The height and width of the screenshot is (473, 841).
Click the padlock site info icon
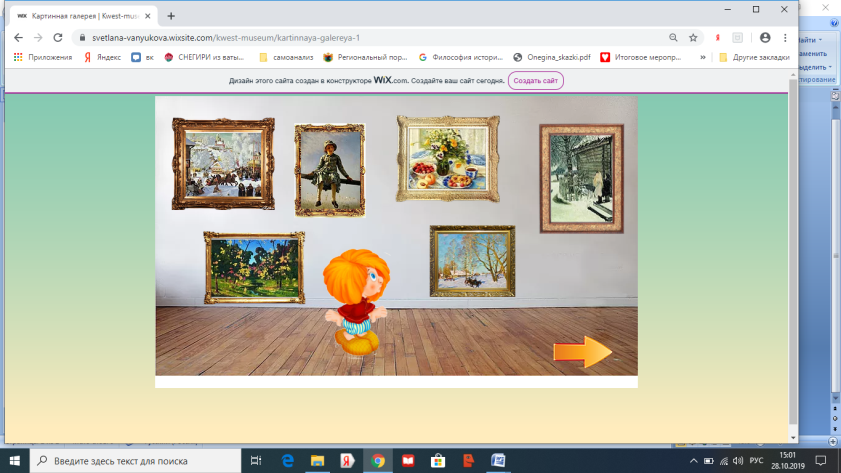coord(82,38)
